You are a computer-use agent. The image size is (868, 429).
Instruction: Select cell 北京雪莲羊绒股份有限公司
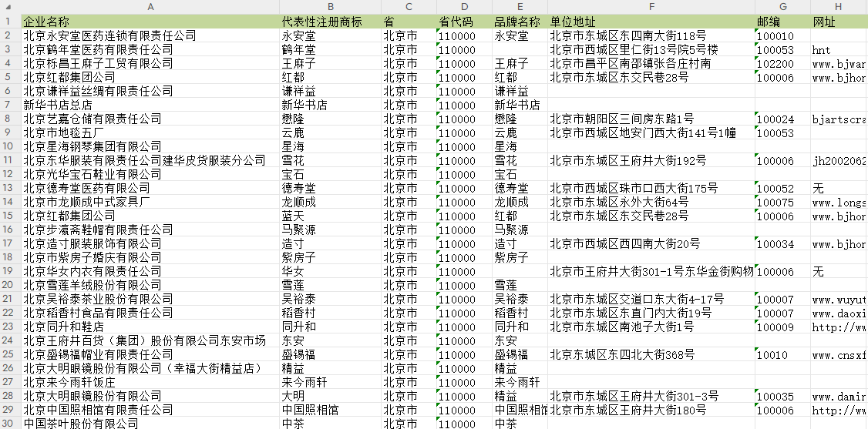tap(150, 285)
